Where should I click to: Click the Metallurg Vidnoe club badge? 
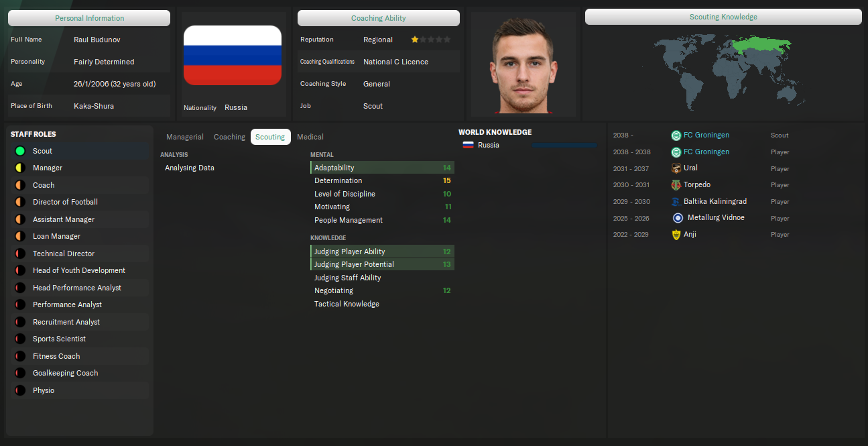(677, 218)
